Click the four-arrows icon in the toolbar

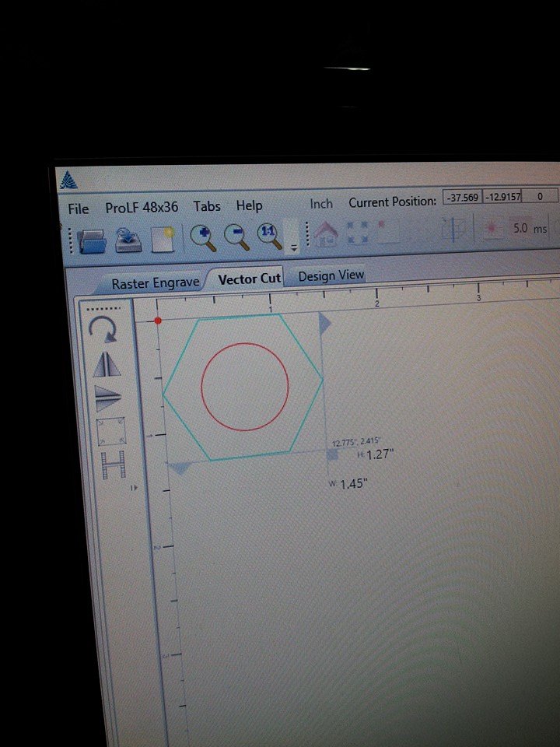357,232
